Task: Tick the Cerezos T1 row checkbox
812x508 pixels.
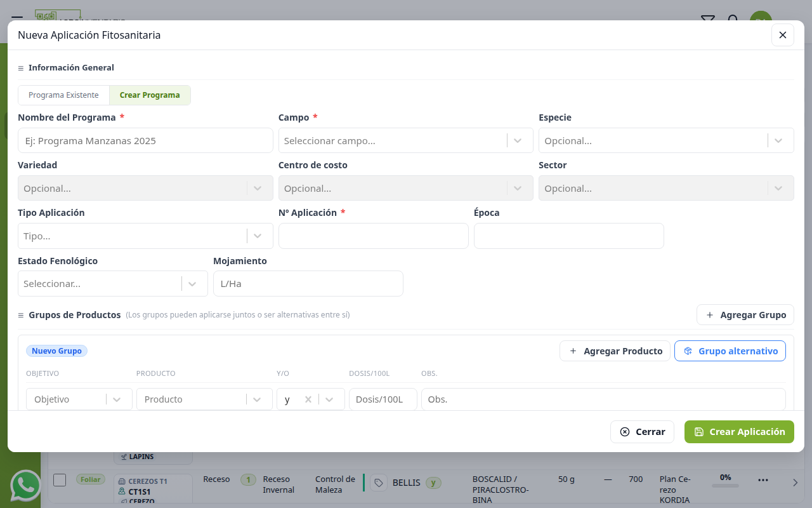Action: (60, 480)
